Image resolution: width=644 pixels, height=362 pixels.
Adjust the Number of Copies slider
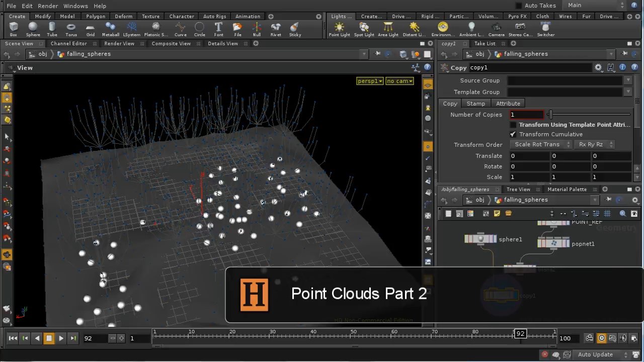(x=551, y=115)
